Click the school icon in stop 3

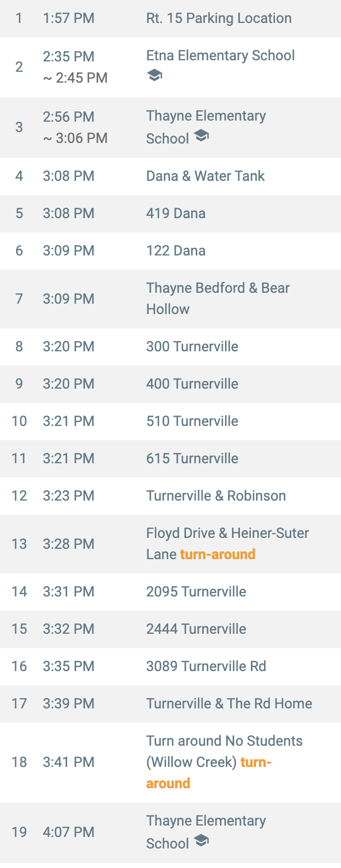tap(201, 136)
